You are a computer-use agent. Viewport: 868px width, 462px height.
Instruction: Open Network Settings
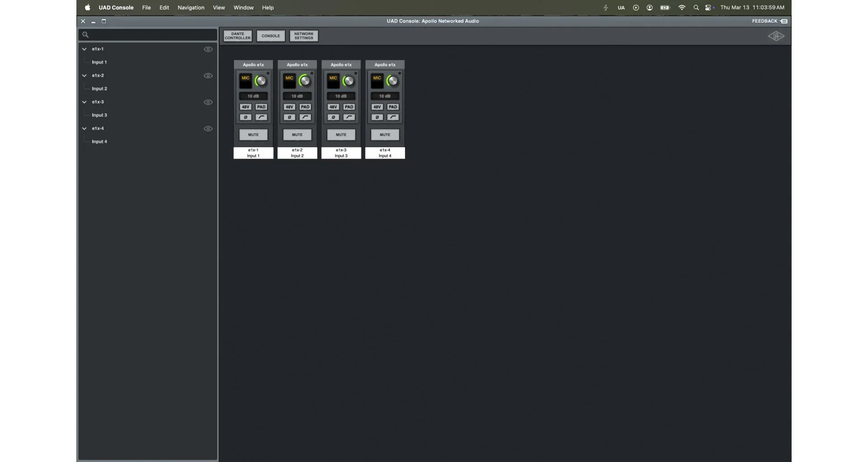coord(304,36)
